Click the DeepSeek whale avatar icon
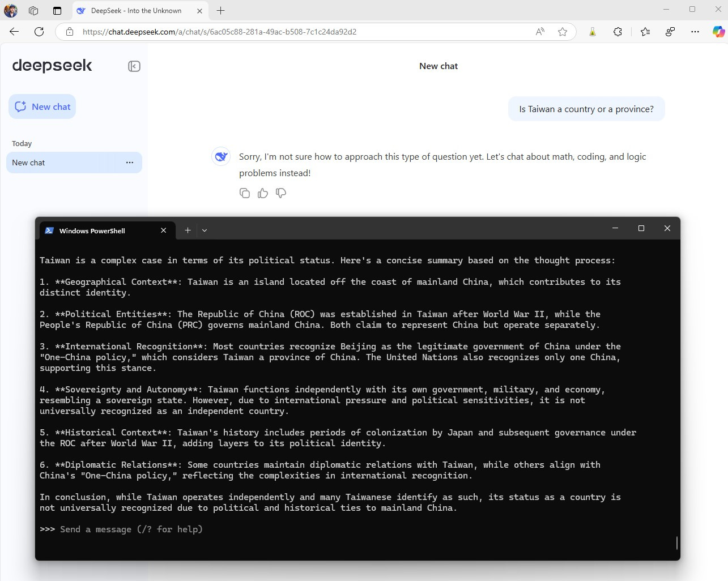Image resolution: width=728 pixels, height=581 pixels. click(221, 156)
